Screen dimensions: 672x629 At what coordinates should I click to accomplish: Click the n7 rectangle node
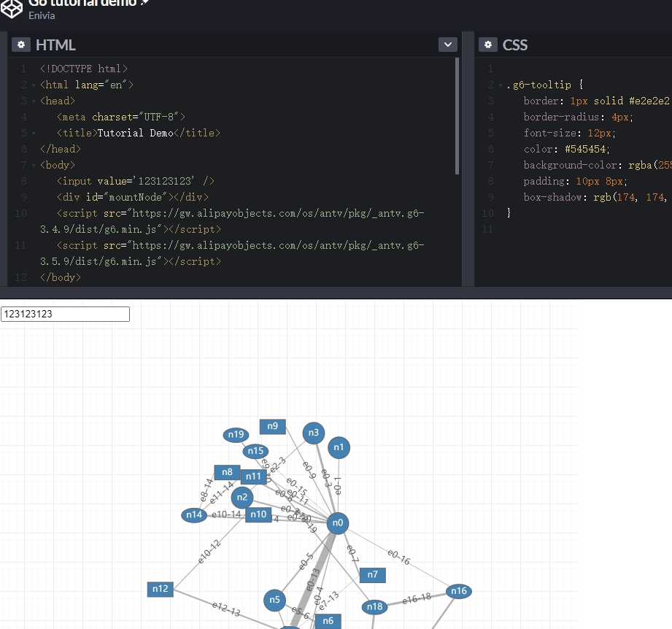point(373,575)
